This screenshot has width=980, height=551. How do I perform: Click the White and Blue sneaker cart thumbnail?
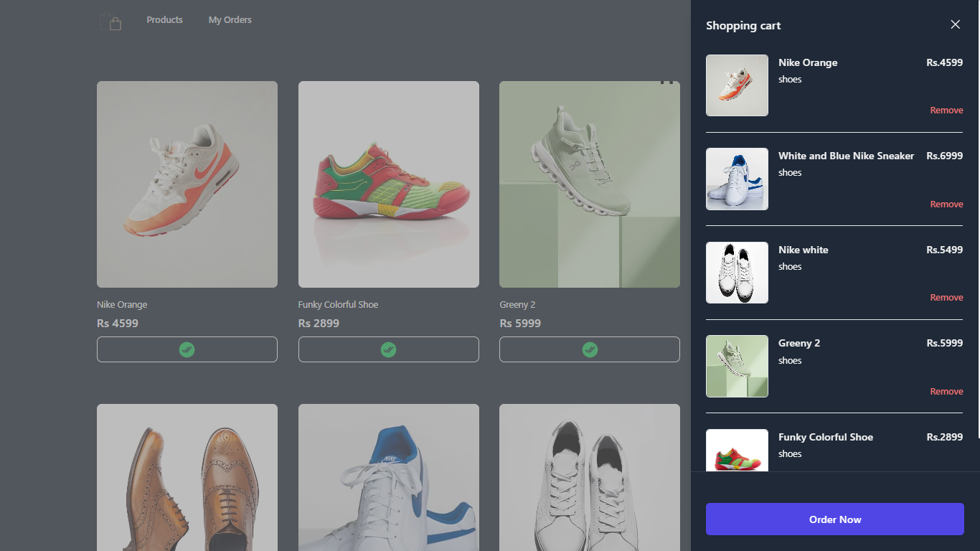pyautogui.click(x=737, y=179)
